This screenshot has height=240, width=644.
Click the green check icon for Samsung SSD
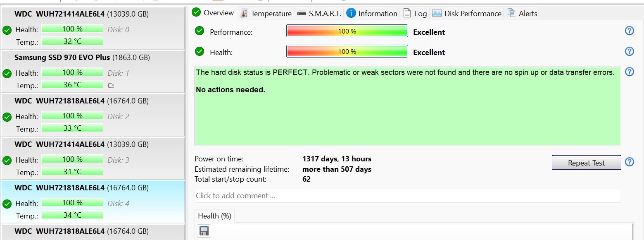click(x=7, y=73)
